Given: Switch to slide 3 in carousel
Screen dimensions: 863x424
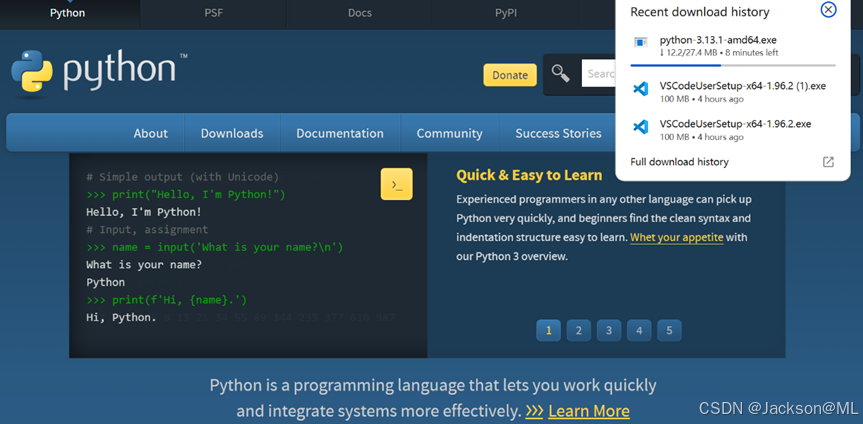Looking at the screenshot, I should click(609, 330).
